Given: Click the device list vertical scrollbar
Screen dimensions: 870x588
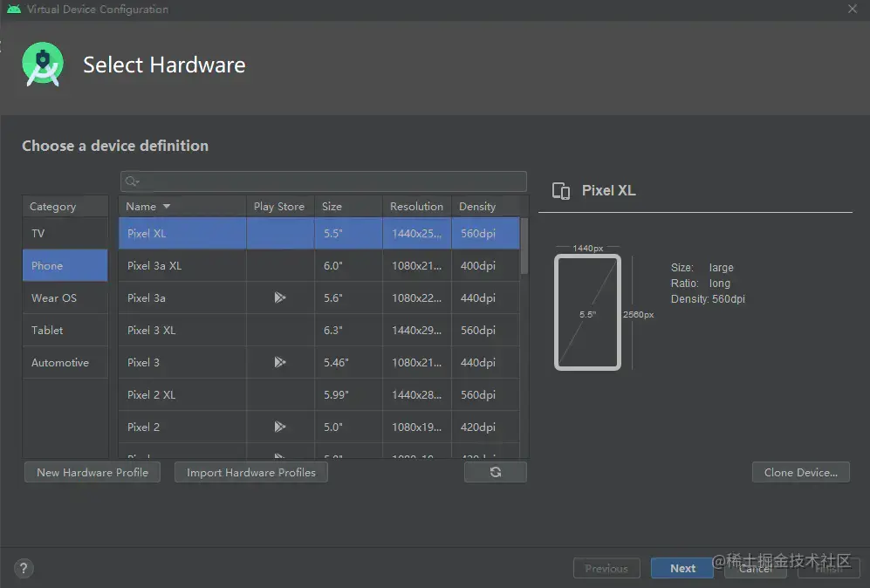Looking at the screenshot, I should click(524, 246).
